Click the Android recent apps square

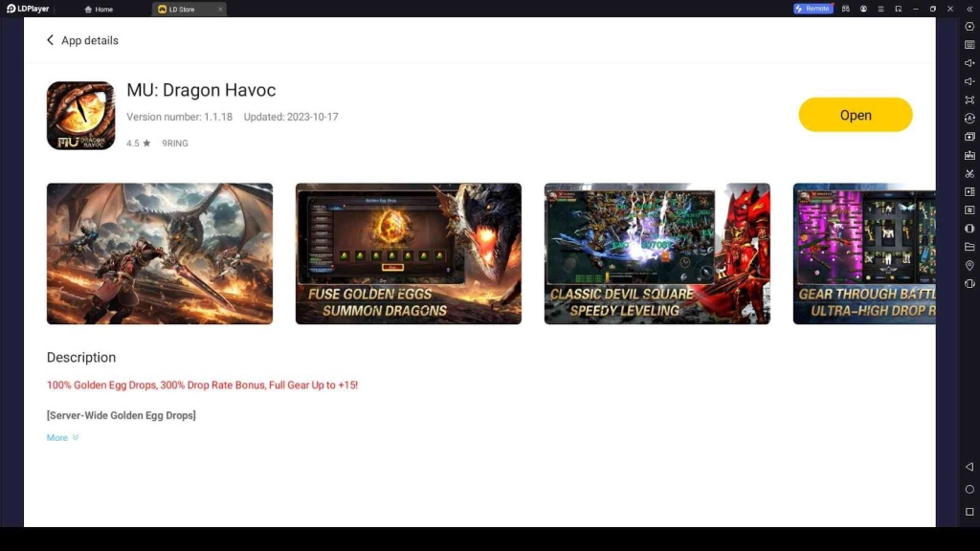pos(969,512)
